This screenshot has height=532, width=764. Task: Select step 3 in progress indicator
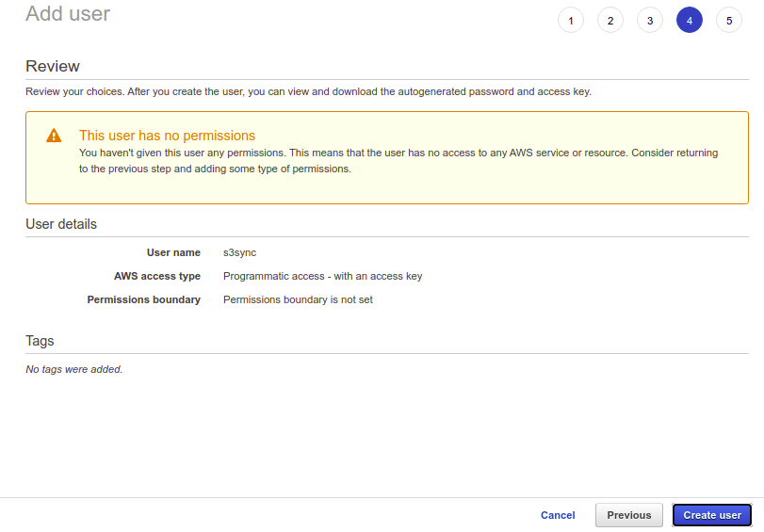pyautogui.click(x=650, y=20)
